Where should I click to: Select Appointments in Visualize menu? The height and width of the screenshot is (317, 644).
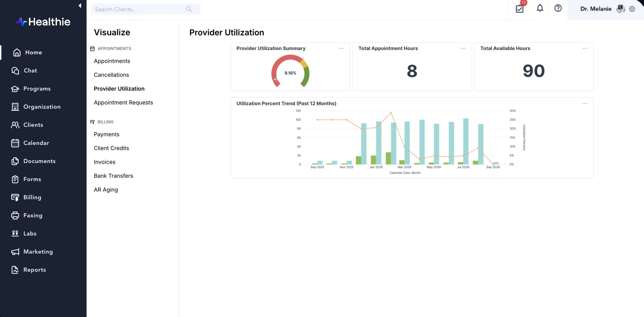point(112,61)
